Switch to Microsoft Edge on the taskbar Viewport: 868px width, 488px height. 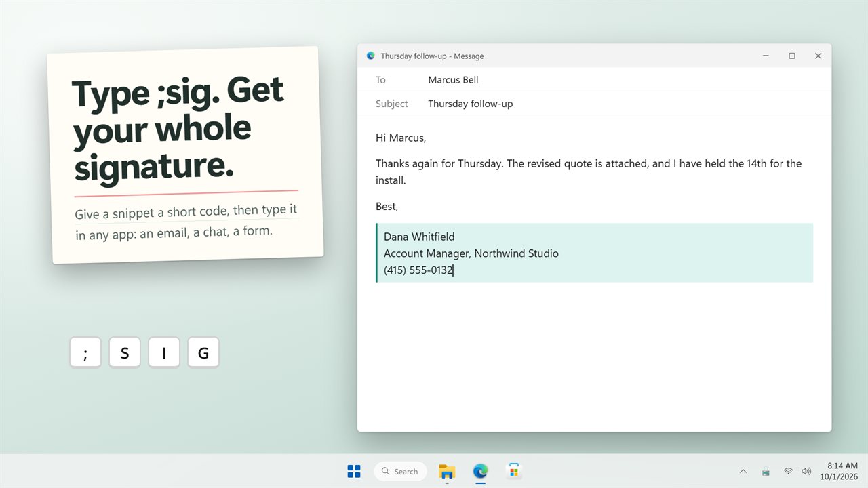point(481,471)
